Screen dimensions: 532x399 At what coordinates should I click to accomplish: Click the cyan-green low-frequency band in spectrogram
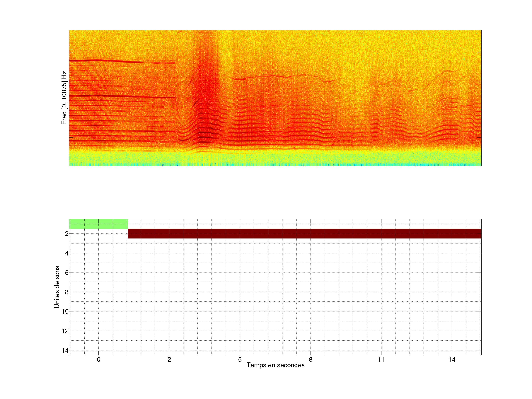(275, 159)
